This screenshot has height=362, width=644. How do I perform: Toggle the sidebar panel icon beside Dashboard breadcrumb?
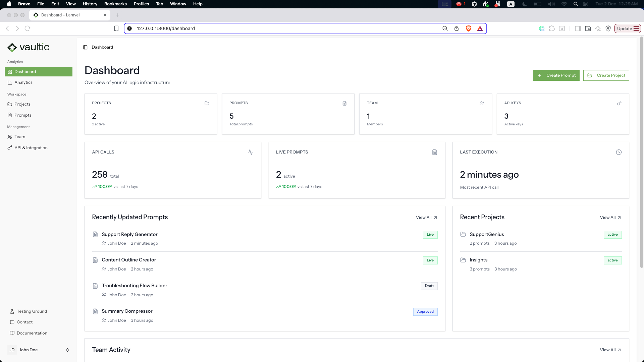coord(85,47)
